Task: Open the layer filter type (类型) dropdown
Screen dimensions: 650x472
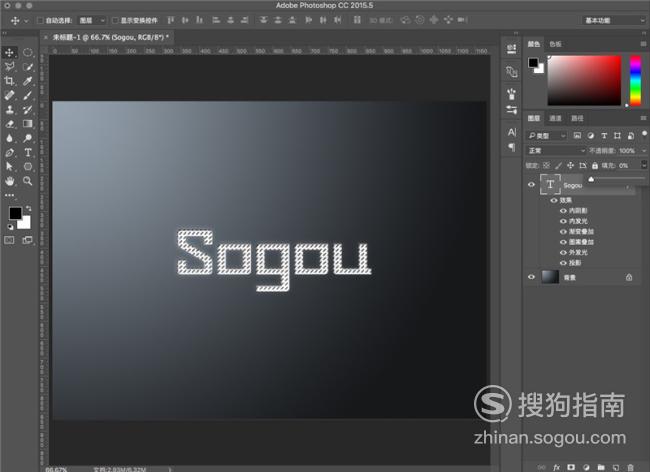Action: (546, 136)
